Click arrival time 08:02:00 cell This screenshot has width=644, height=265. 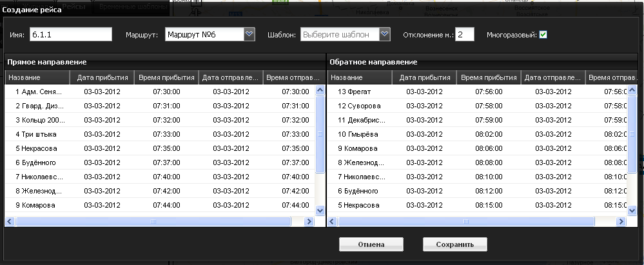489,134
